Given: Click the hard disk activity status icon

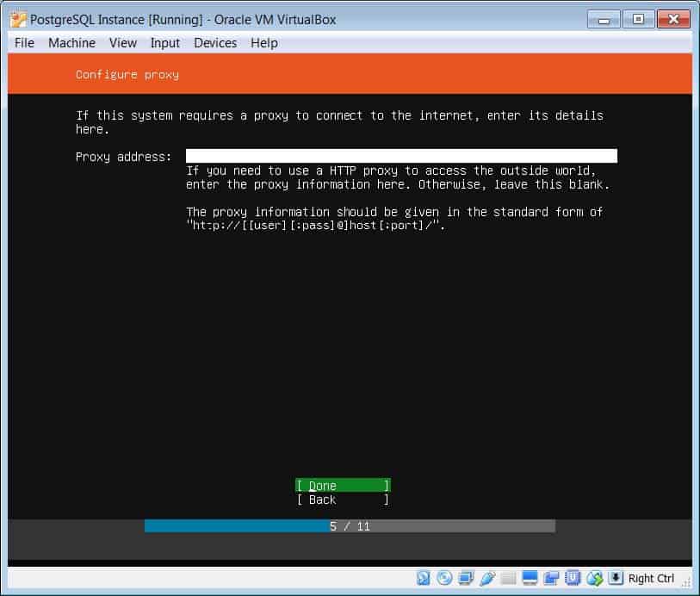Looking at the screenshot, I should [423, 578].
